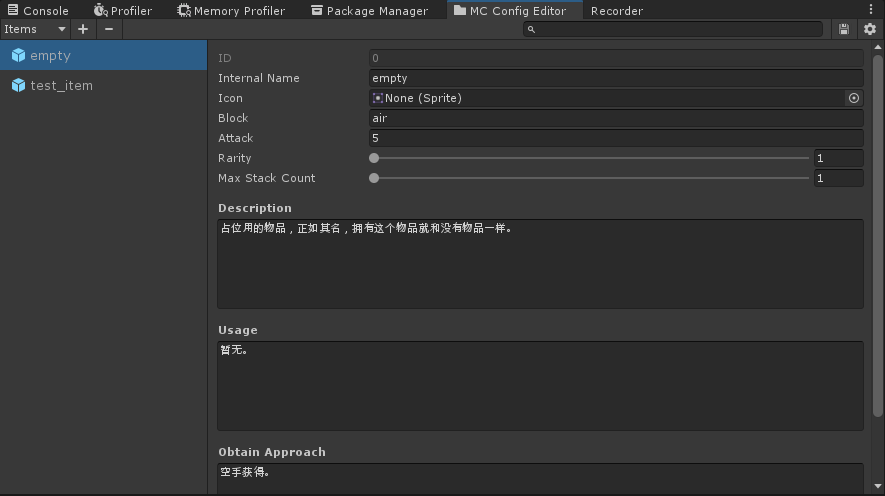Screen dimensions: 885x496
Task: Click the add item plus icon
Action: (x=83, y=29)
